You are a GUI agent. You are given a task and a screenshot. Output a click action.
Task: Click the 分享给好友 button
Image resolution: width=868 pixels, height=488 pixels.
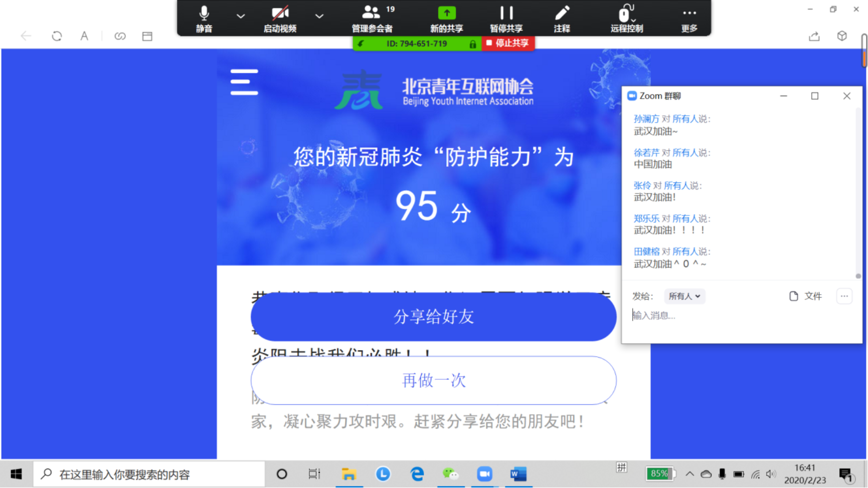(433, 317)
